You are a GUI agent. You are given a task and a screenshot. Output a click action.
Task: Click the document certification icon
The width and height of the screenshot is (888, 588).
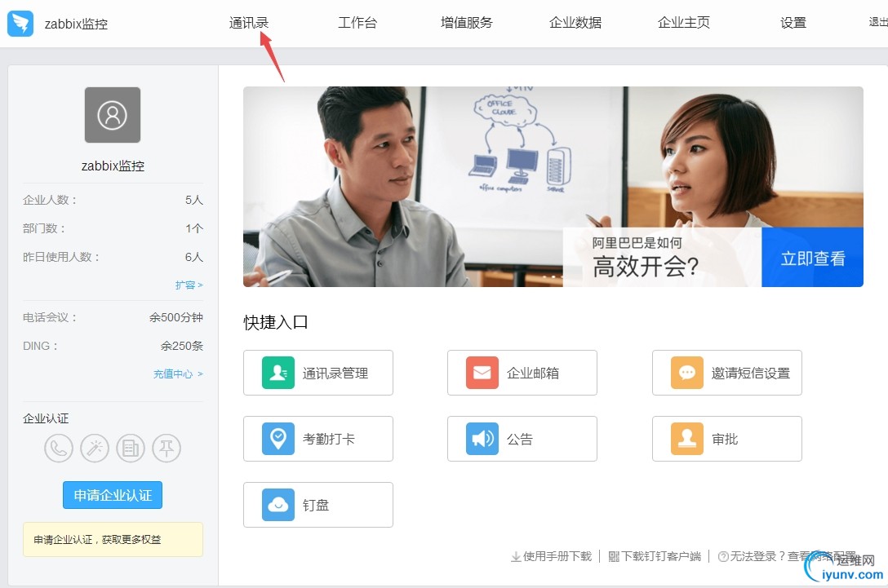131,449
